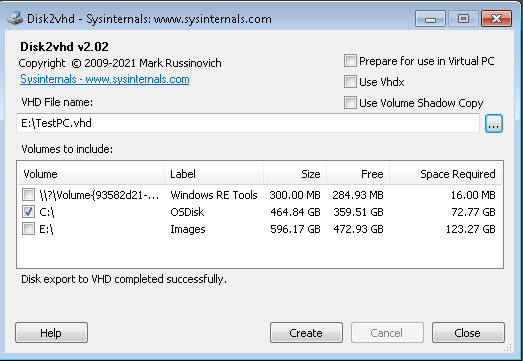Click the 72.77 GB space required value
Viewport: 523px width, 361px height.
(473, 212)
